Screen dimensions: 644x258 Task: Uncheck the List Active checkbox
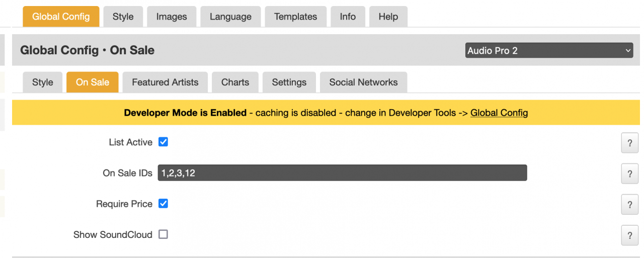[x=163, y=142]
